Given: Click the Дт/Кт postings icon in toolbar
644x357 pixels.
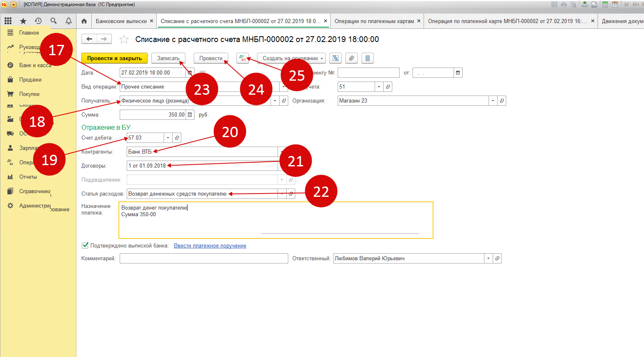Looking at the screenshot, I should (x=243, y=58).
